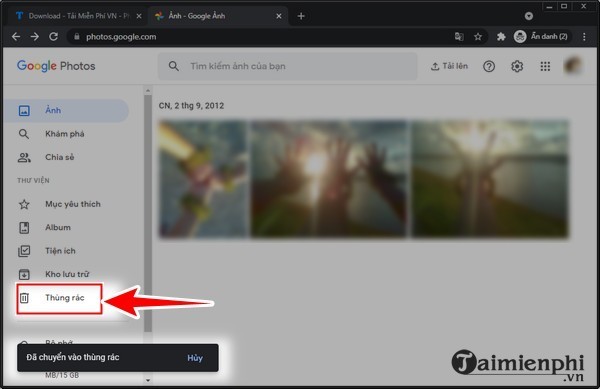Open a new browser tab

point(301,16)
